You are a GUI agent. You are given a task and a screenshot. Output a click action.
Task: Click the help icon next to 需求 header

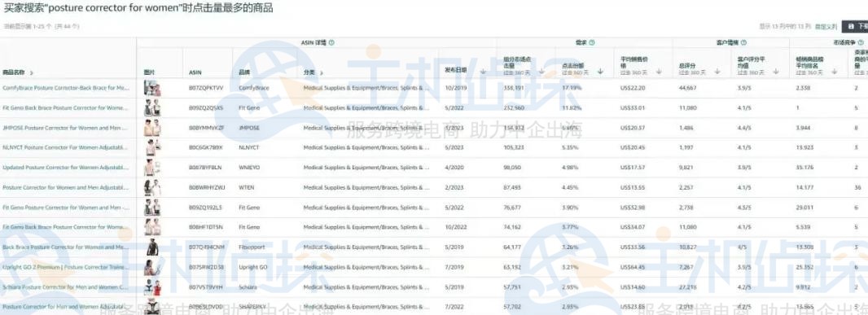click(592, 42)
